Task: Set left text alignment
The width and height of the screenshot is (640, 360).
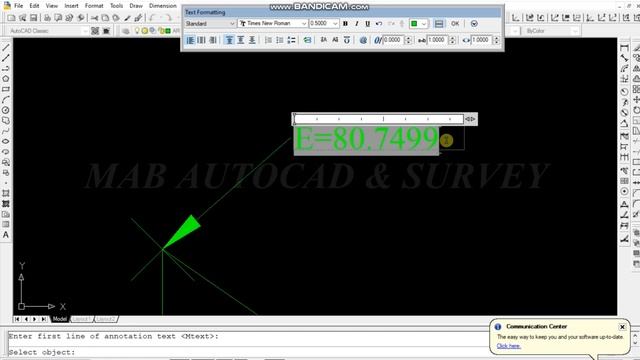Action: (190, 40)
